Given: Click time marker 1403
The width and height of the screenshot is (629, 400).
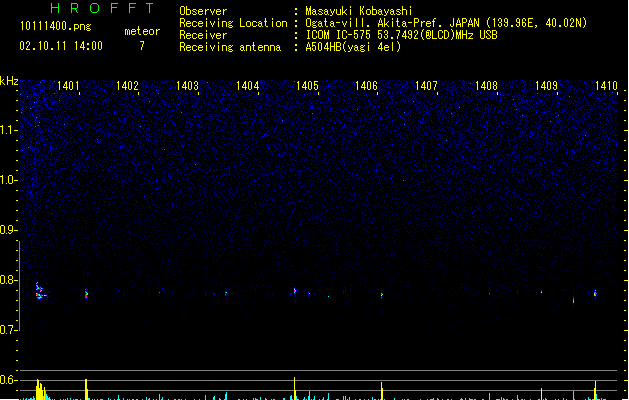Looking at the screenshot, I should point(187,86).
